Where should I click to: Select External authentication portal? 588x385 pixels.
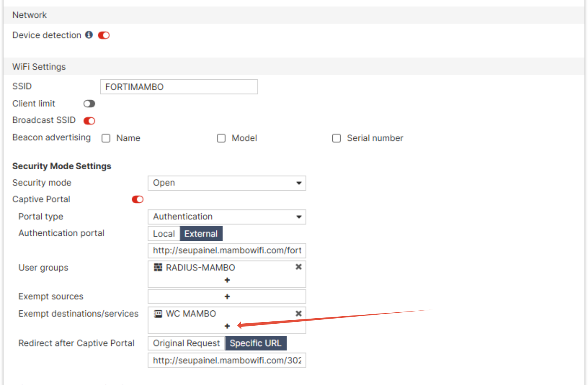tap(201, 234)
